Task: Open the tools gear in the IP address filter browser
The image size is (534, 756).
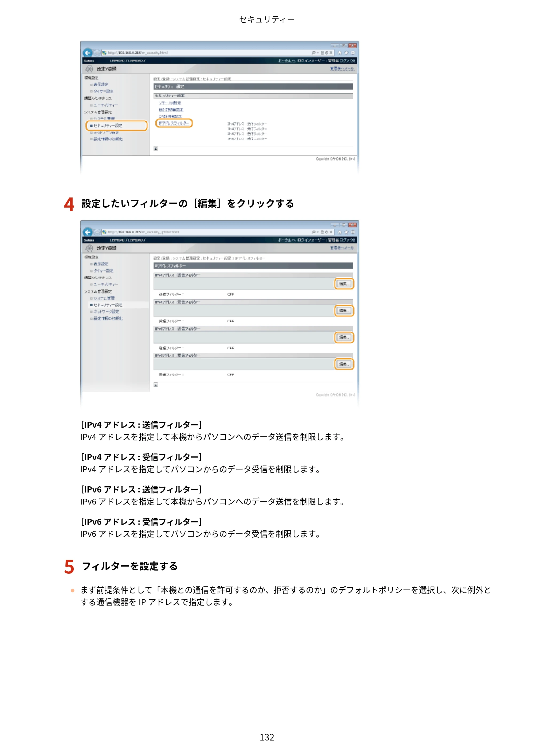Action: pyautogui.click(x=353, y=232)
